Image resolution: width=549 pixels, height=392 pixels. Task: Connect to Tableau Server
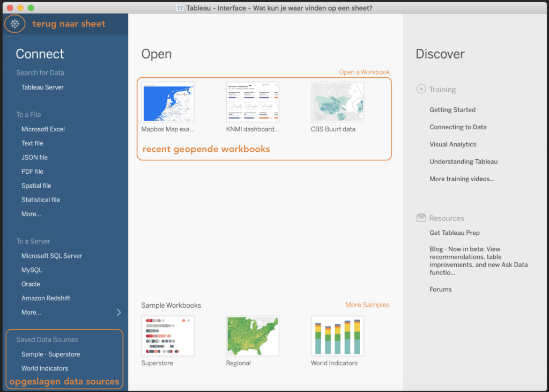click(42, 87)
